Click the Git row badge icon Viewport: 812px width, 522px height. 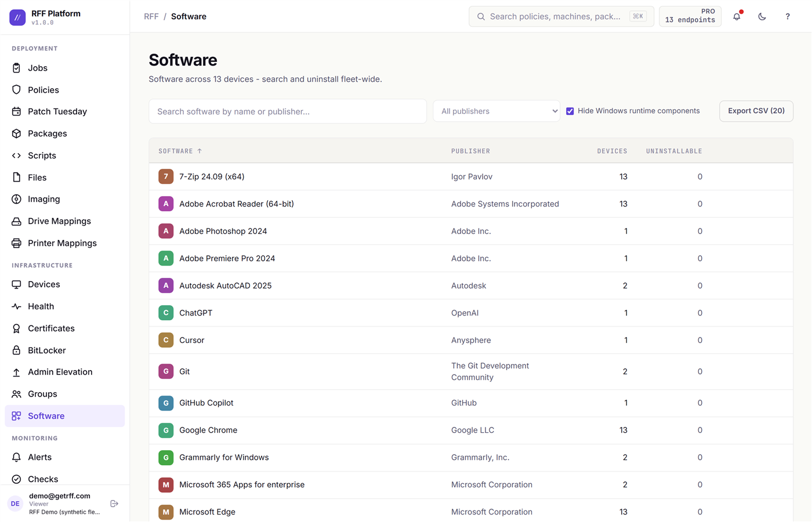tap(166, 371)
